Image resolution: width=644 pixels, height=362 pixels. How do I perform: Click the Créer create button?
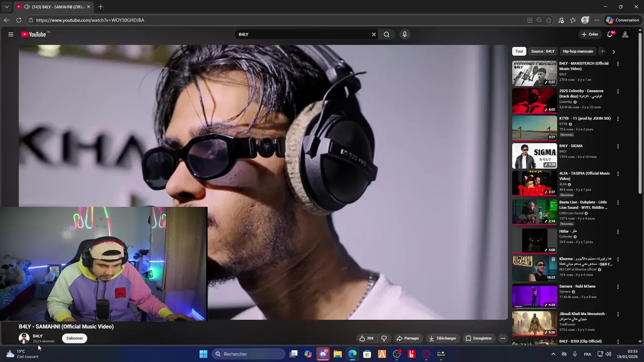(x=590, y=34)
